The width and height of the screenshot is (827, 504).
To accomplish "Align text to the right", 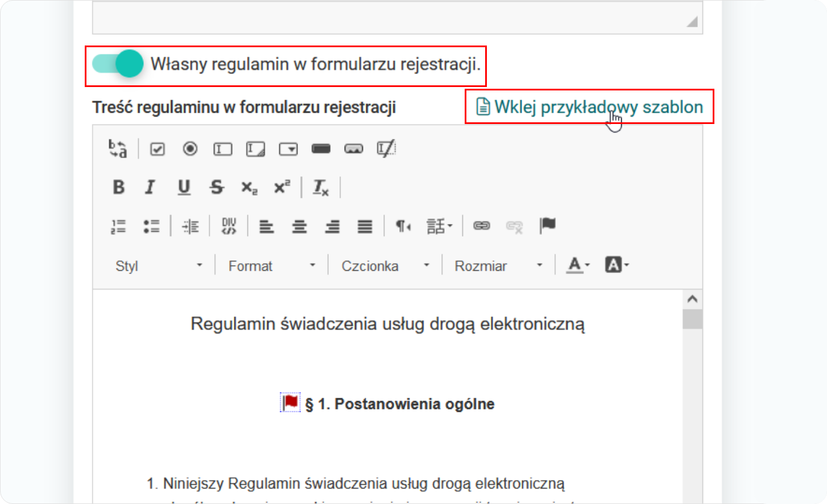I will pyautogui.click(x=332, y=226).
